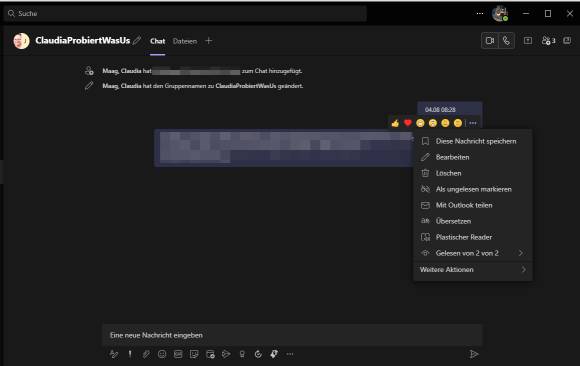This screenshot has width=580, height=366.
Task: Open the Stream icon in compose toolbar
Action: [x=226, y=354]
